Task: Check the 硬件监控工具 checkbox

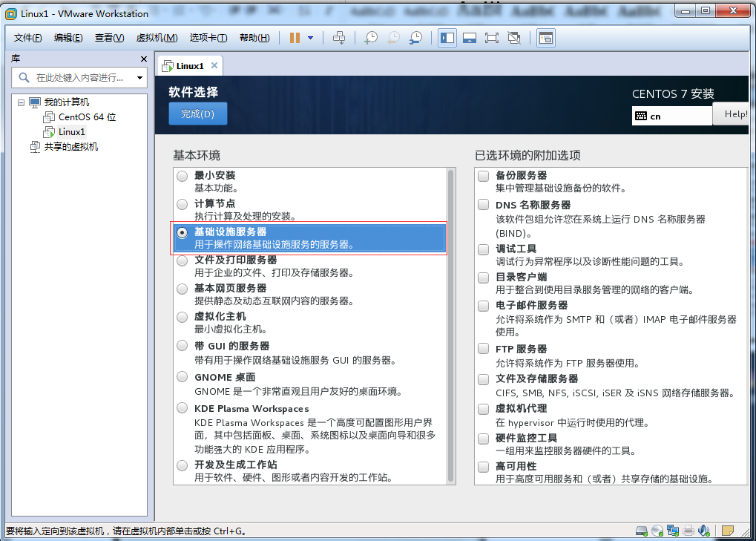Action: click(x=483, y=439)
